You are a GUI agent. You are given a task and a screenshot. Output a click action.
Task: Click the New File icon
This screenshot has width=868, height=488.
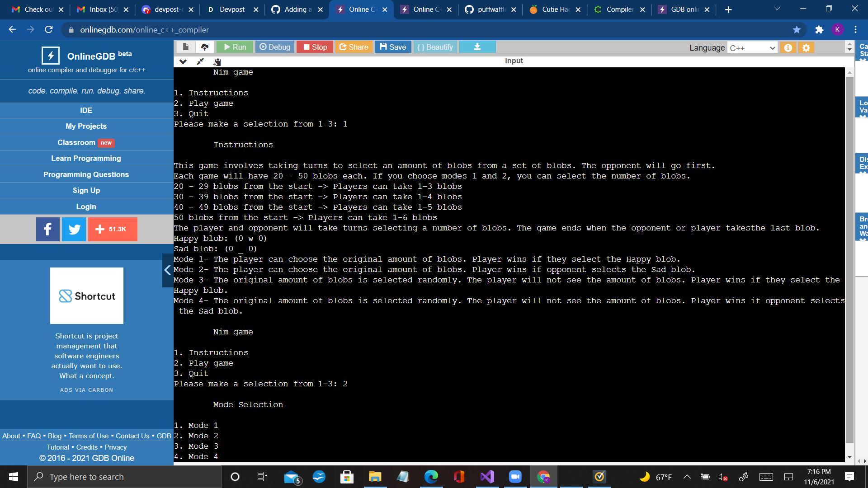[185, 47]
